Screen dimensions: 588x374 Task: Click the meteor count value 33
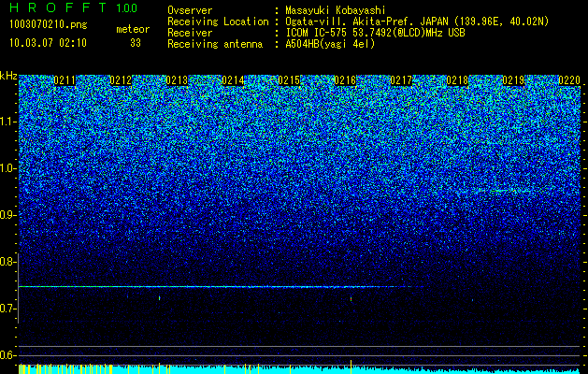[136, 43]
